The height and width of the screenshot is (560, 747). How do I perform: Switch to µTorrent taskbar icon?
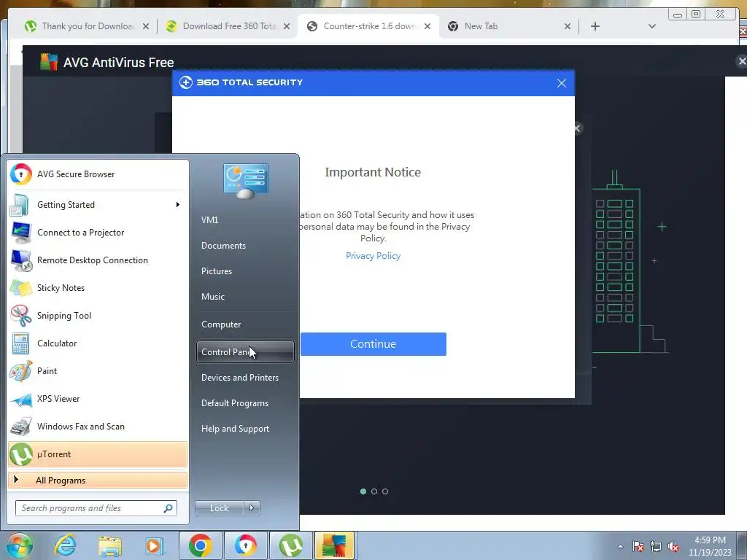click(290, 545)
